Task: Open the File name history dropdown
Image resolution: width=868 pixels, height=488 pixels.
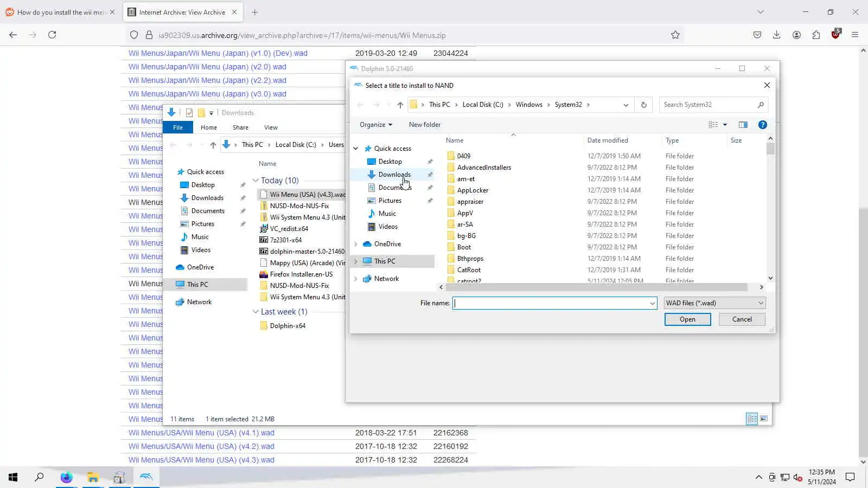Action: (652, 303)
